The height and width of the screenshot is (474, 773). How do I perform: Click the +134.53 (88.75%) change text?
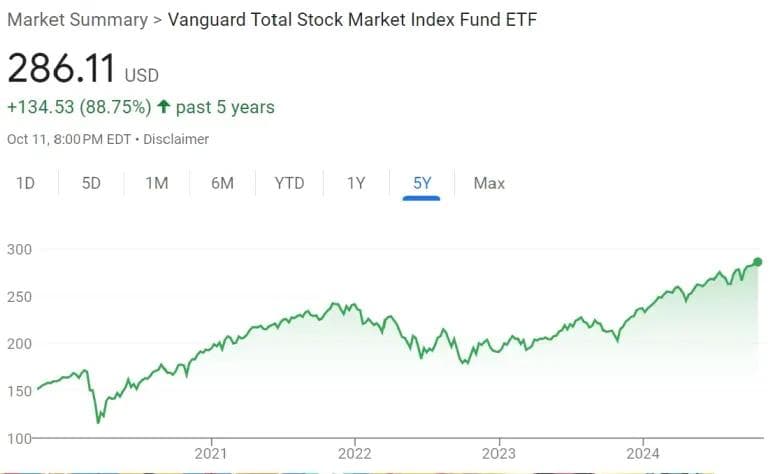[x=79, y=107]
